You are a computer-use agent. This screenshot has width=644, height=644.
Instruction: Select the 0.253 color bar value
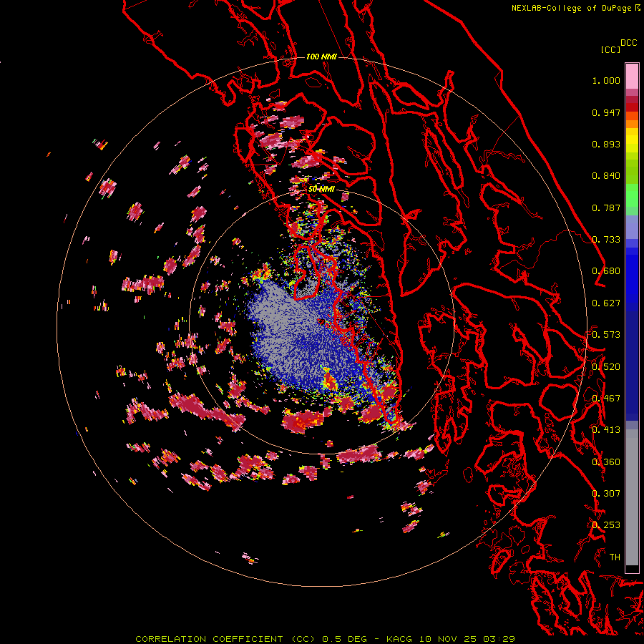point(606,525)
